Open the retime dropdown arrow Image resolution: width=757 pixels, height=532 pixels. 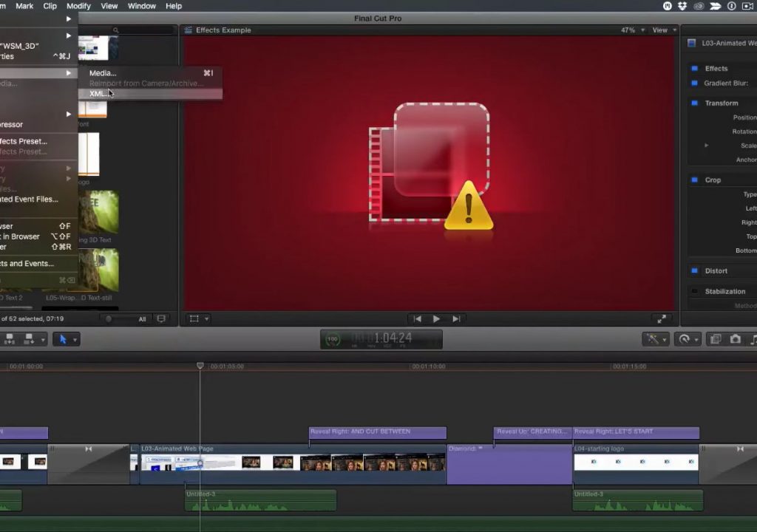click(x=696, y=340)
